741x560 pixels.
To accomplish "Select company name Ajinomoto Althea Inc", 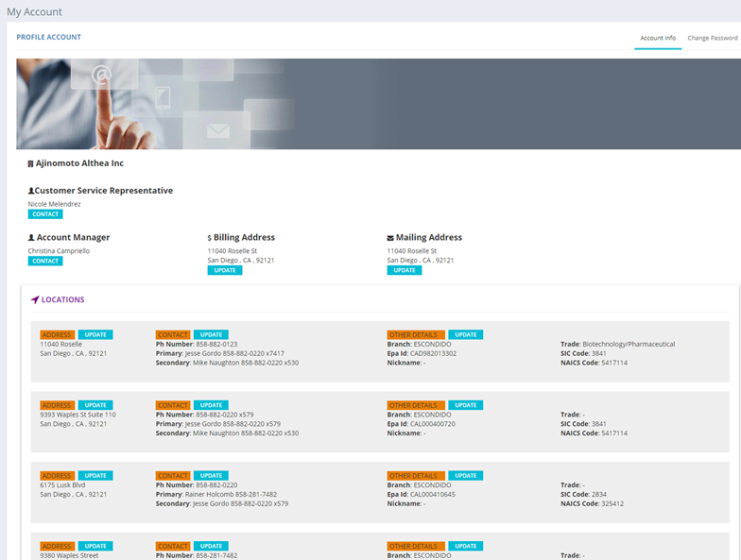I will tap(79, 163).
